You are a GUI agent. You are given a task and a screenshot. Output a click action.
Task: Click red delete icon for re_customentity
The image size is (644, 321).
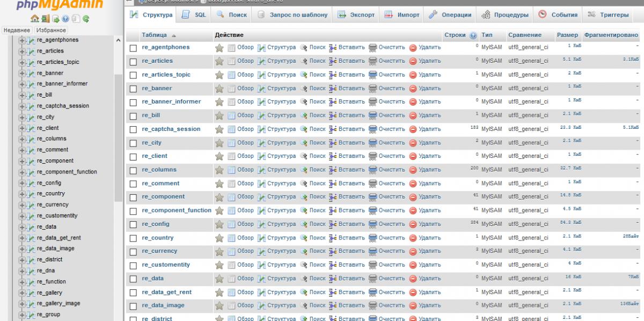(413, 265)
